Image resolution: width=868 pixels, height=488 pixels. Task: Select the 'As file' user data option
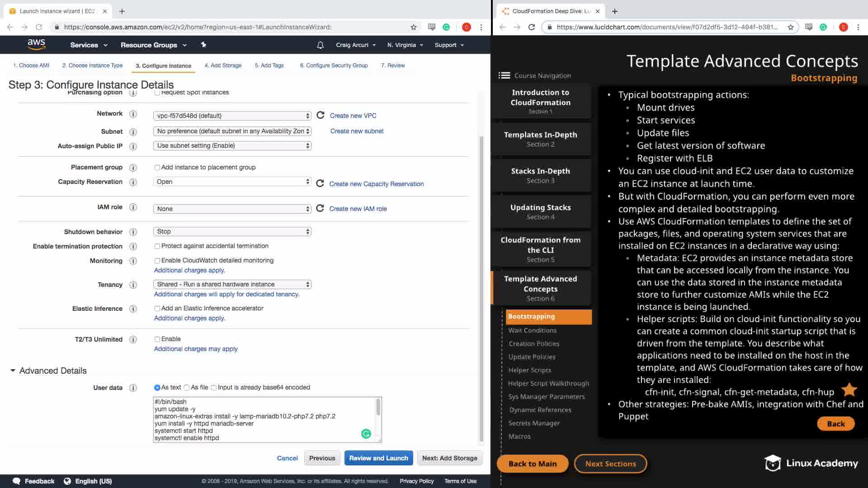[187, 388]
